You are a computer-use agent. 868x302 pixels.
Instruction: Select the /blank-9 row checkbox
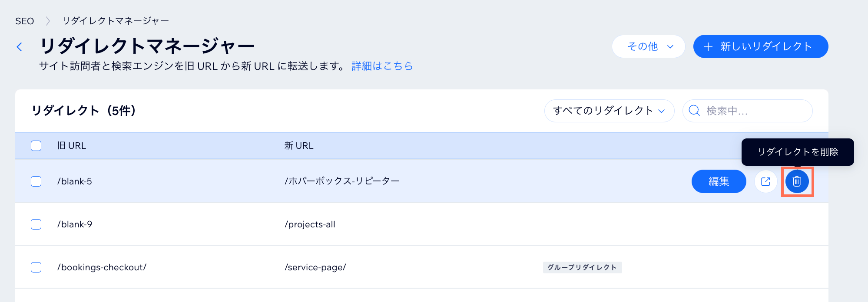[x=36, y=224]
